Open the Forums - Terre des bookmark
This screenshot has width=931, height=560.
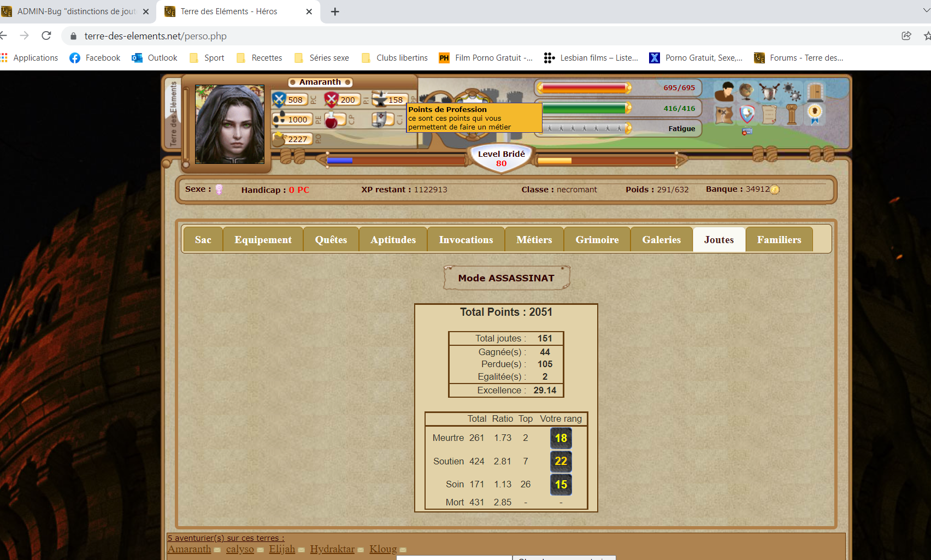(x=799, y=58)
